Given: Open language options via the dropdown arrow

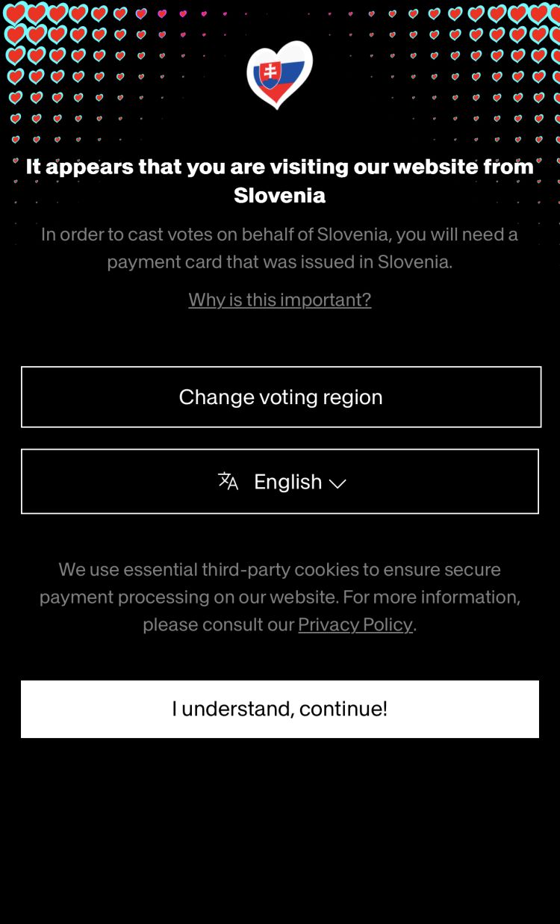Looking at the screenshot, I should point(337,483).
